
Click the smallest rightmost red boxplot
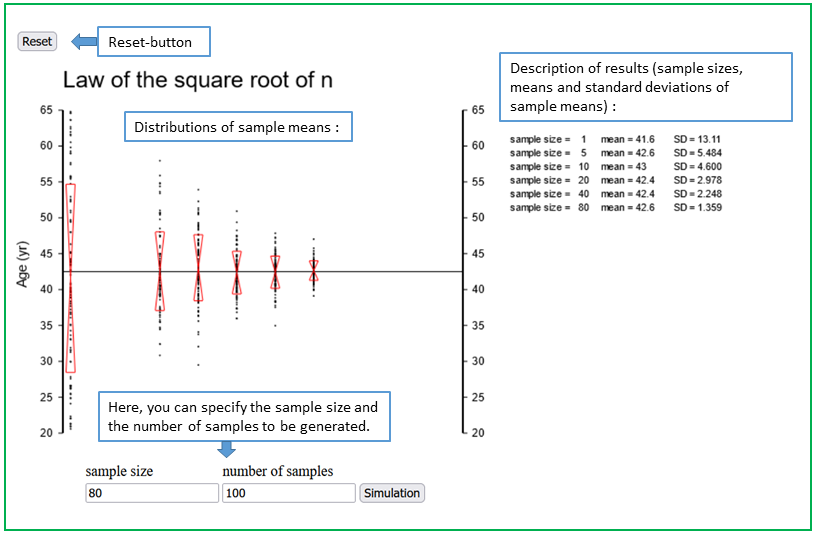coord(313,271)
